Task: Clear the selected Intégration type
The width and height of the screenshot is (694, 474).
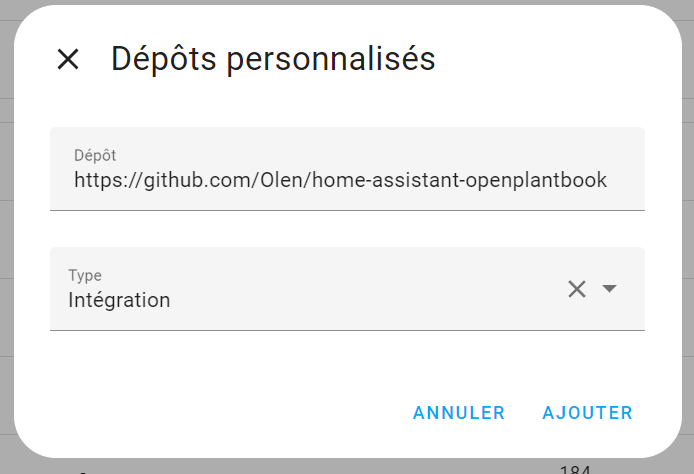Action: (x=577, y=289)
